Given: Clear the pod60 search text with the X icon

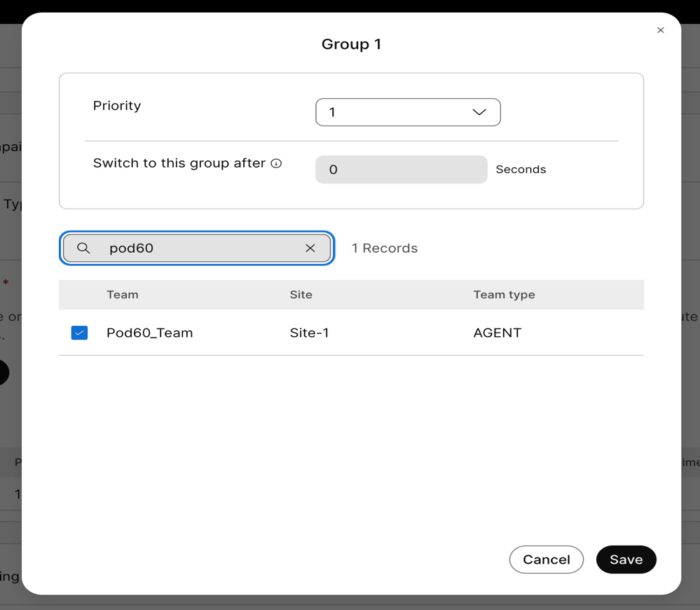Looking at the screenshot, I should click(x=310, y=248).
